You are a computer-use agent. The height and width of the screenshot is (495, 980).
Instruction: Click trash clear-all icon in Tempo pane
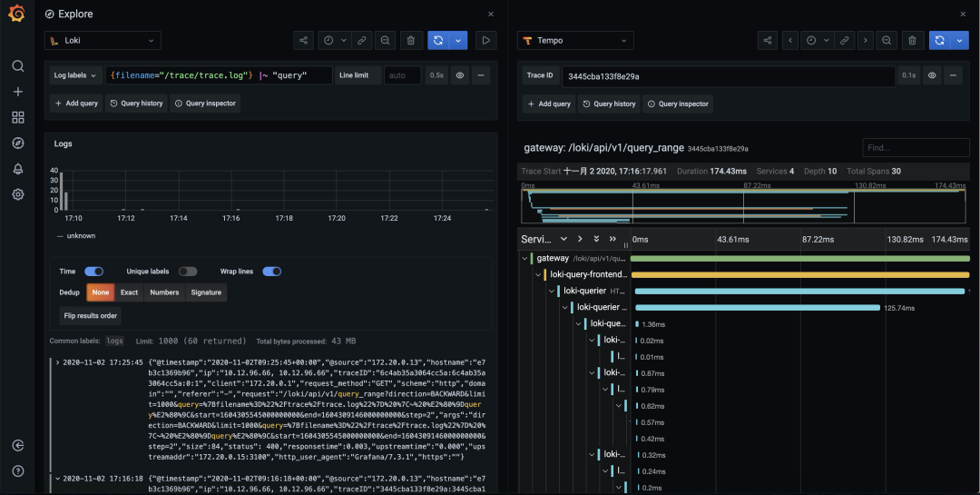click(x=912, y=40)
